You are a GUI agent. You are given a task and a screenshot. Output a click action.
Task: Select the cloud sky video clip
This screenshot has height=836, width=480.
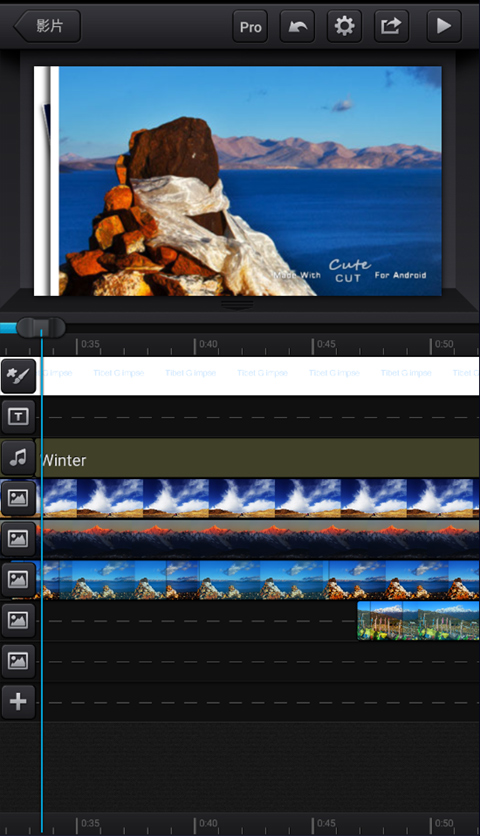(x=260, y=499)
